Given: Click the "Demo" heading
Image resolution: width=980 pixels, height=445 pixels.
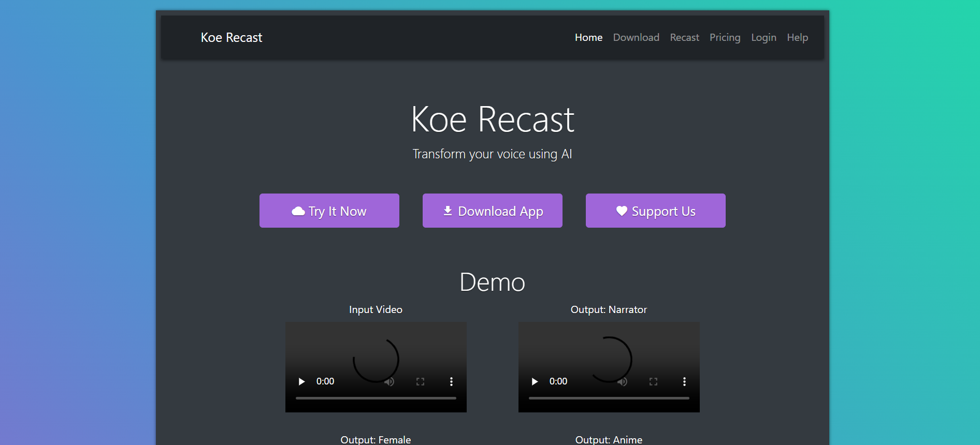Looking at the screenshot, I should (x=492, y=282).
